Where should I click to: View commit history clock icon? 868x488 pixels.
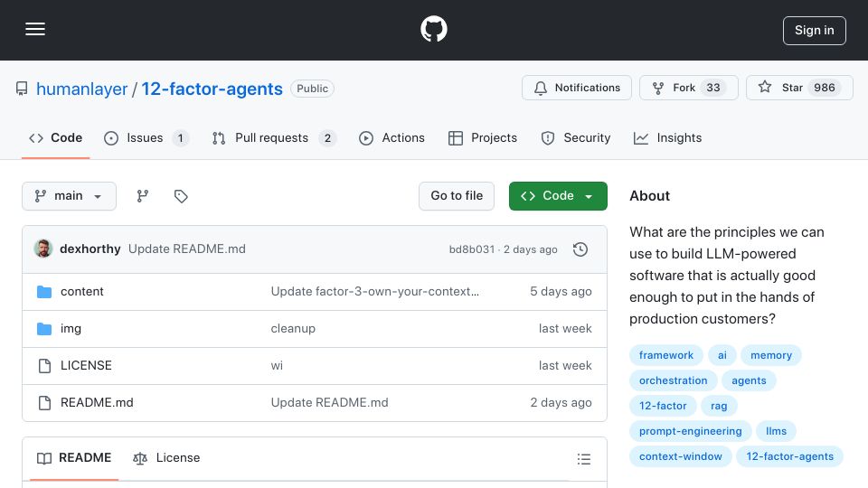tap(580, 249)
